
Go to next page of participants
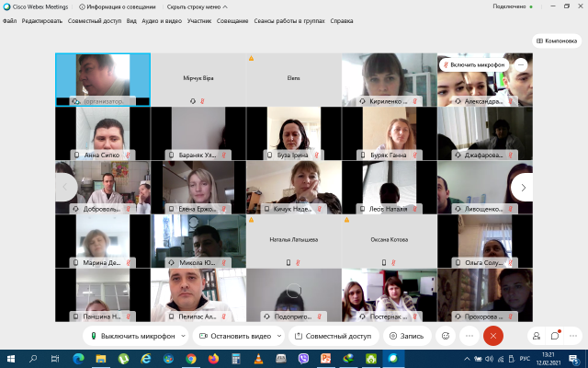pyautogui.click(x=523, y=187)
